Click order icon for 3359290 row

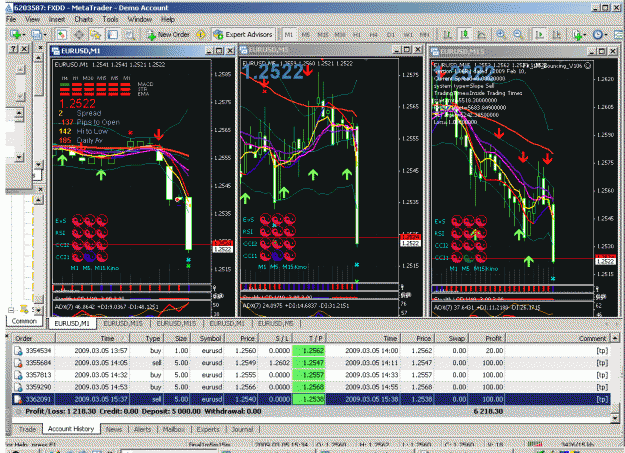click(18, 387)
